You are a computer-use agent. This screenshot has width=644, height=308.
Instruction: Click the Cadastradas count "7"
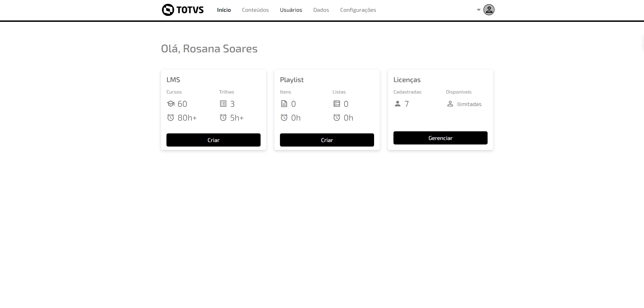(x=407, y=104)
